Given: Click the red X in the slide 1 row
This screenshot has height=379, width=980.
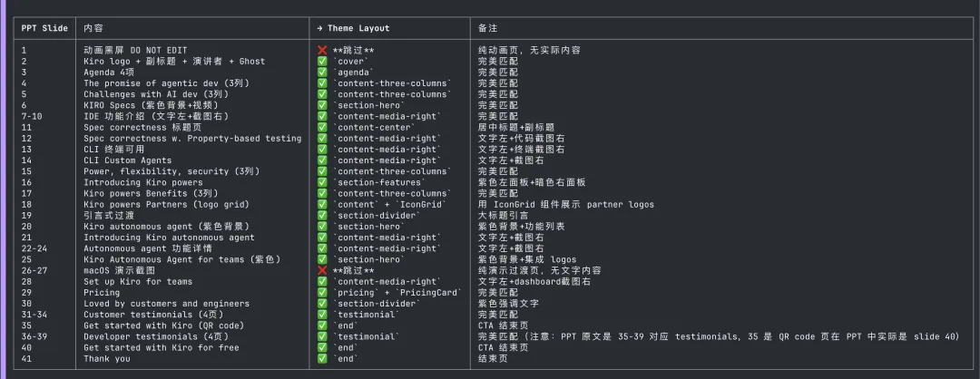Looking at the screenshot, I should (x=322, y=50).
